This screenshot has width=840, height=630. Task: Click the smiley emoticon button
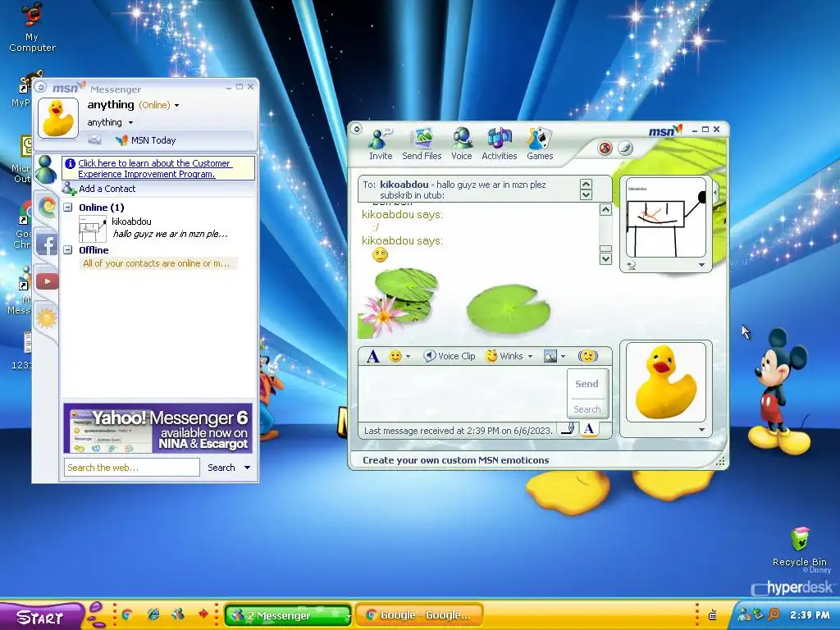click(x=395, y=356)
